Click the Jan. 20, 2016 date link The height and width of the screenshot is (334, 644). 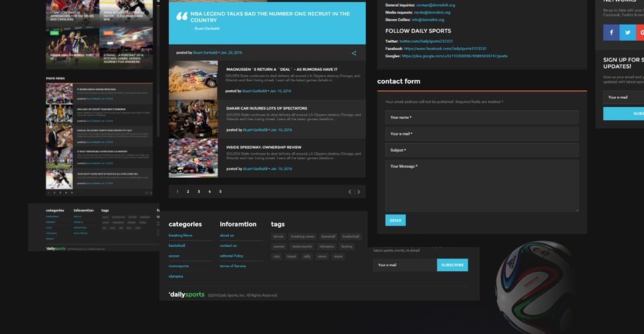pyautogui.click(x=231, y=53)
